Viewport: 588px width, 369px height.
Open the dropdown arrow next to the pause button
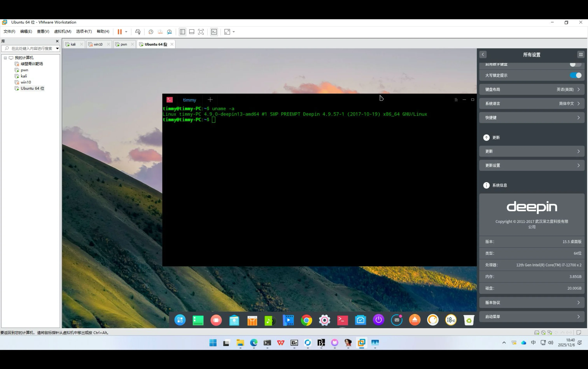point(126,32)
